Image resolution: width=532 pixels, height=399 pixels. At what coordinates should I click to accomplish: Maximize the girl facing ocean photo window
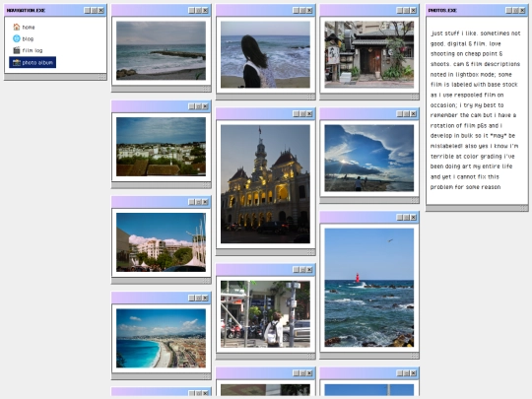click(302, 11)
